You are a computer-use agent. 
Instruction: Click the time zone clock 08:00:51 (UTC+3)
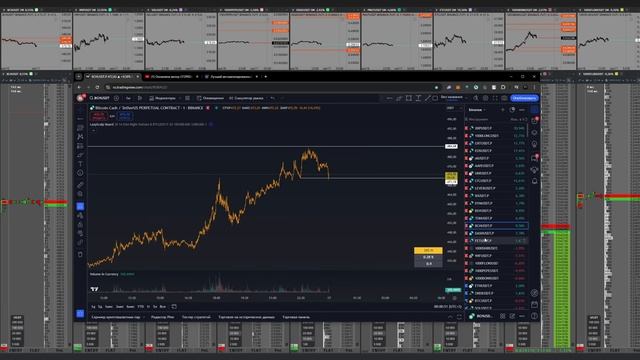(x=448, y=307)
